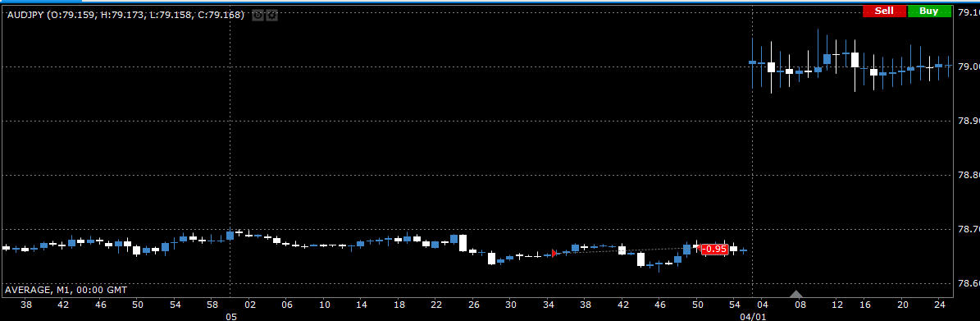Click the 'AVERAGE, M1, 00:00 GMT' label

click(66, 291)
